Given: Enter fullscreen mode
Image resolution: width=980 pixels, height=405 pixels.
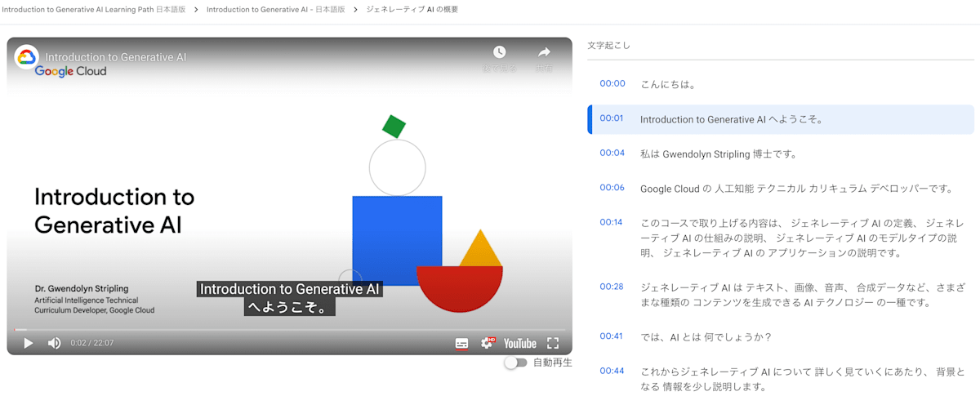Looking at the screenshot, I should coord(553,343).
